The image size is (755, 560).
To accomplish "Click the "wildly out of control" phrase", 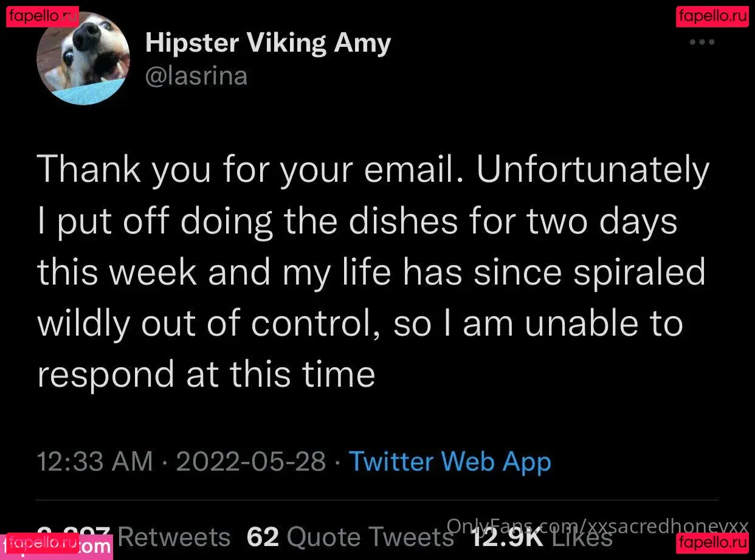I will 209,323.
